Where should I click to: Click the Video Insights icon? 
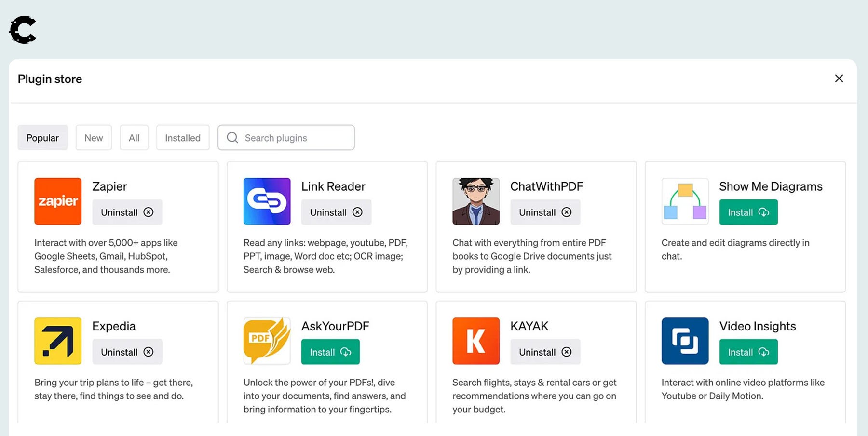click(685, 341)
